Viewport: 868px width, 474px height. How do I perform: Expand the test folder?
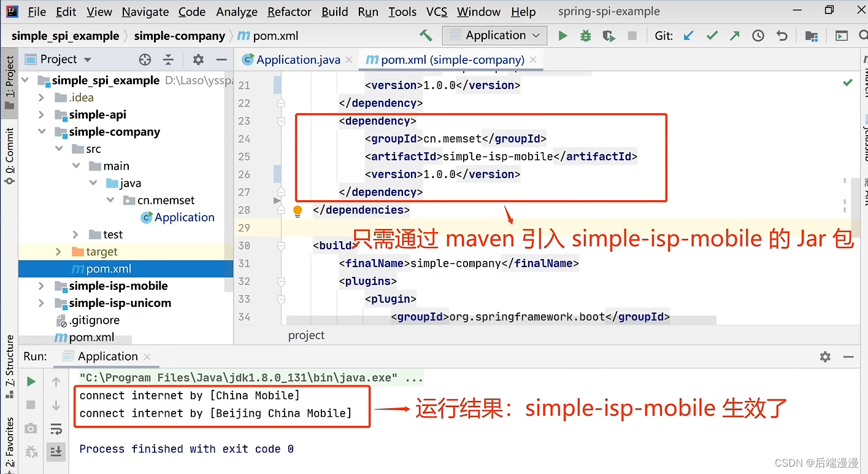[75, 235]
